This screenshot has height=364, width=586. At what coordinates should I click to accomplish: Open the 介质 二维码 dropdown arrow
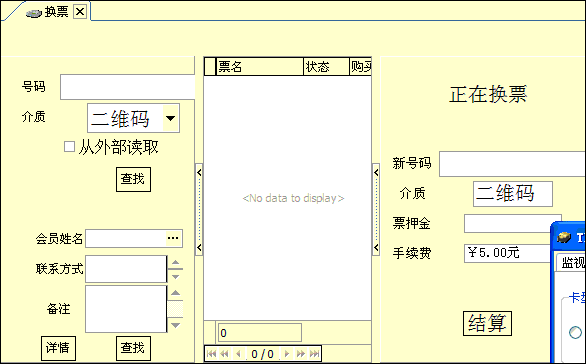click(x=171, y=118)
